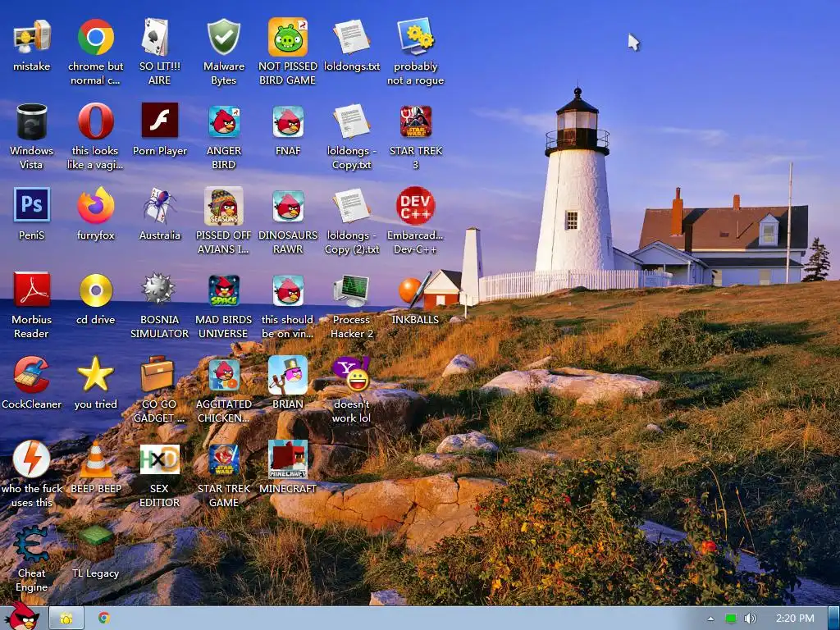
Task: Expand the hidden tray icons arrow
Action: click(711, 619)
